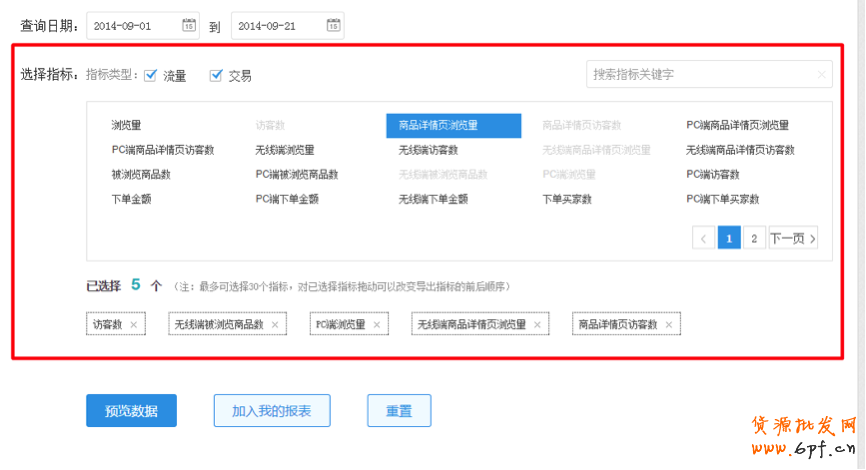The image size is (866, 470).
Task: Open the start date calendar icon
Action: click(x=189, y=25)
